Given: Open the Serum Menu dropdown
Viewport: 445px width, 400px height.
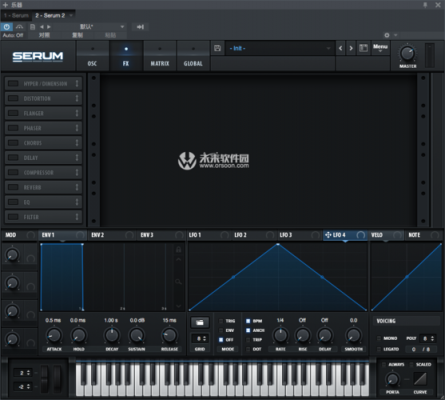Looking at the screenshot, I should click(380, 48).
